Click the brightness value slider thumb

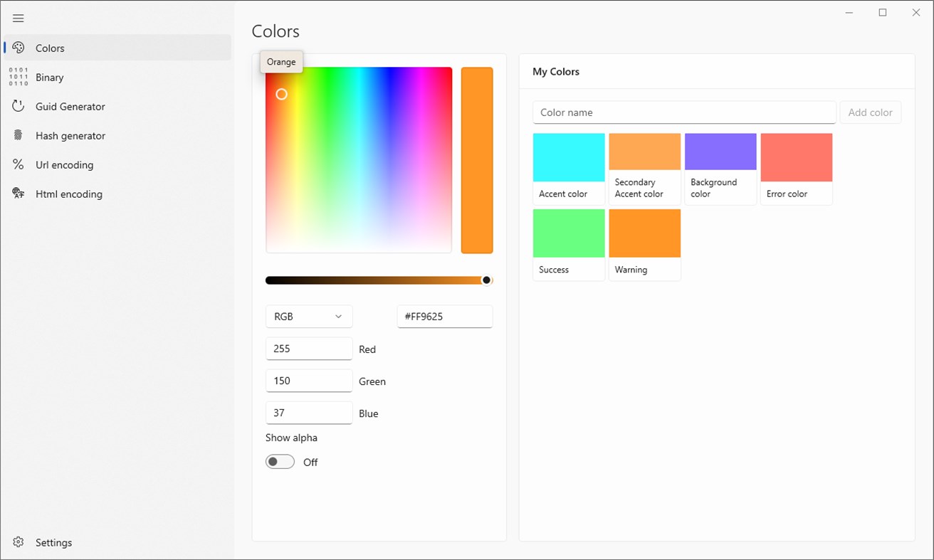(487, 280)
